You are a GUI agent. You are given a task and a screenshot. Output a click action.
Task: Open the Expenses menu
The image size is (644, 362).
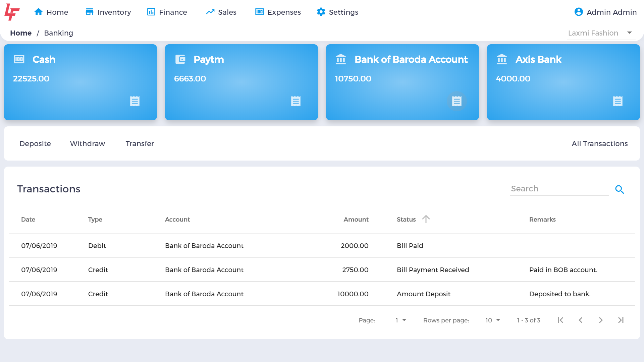(278, 12)
